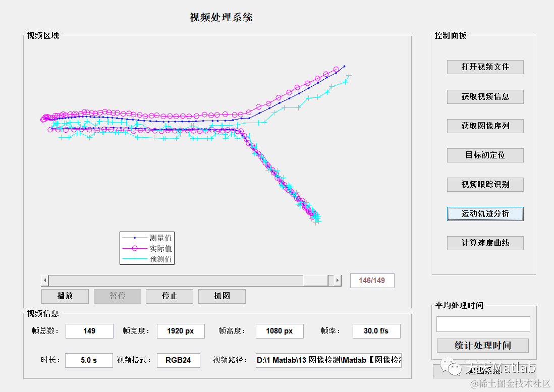Screen dimensions: 554x392
Task: Click the 视频路径 label
Action: 230,360
